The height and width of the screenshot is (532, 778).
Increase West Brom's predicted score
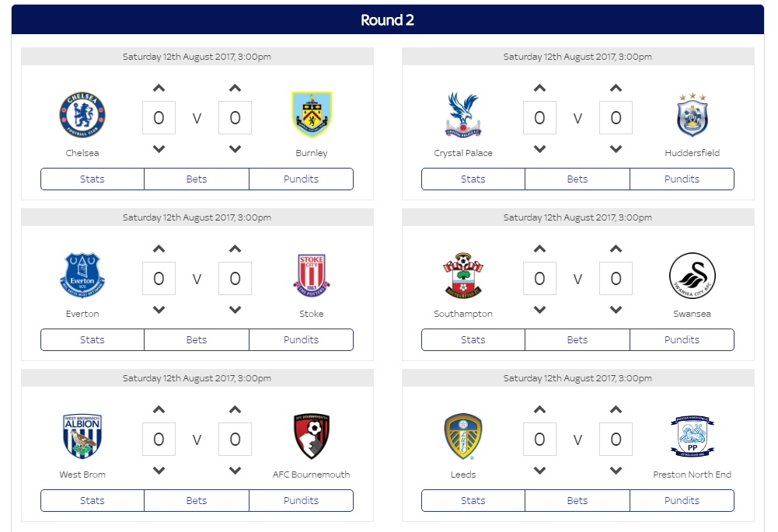159,409
